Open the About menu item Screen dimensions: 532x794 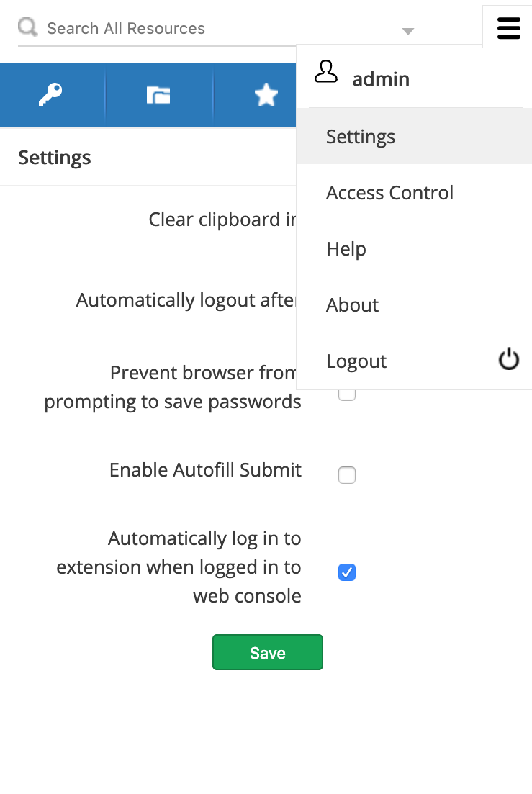(x=352, y=305)
